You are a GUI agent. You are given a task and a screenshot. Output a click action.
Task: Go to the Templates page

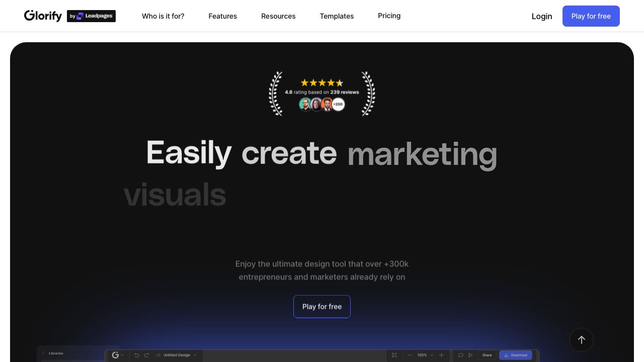click(x=337, y=16)
